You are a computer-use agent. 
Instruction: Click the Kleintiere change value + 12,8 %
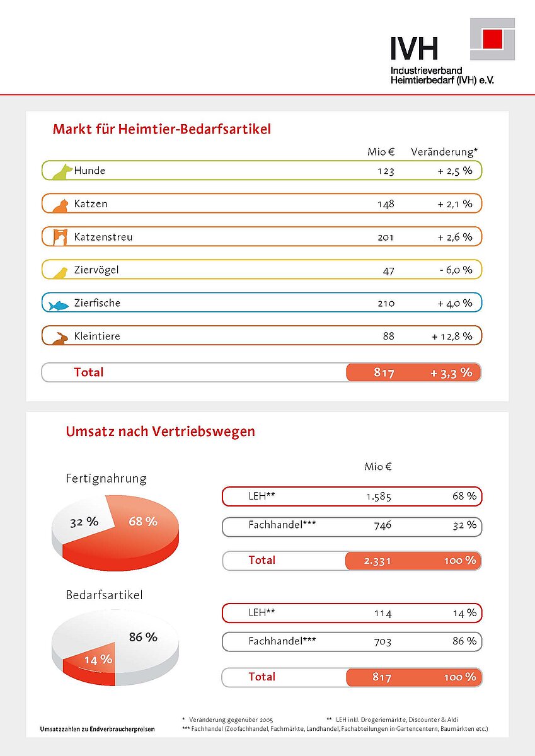point(452,336)
